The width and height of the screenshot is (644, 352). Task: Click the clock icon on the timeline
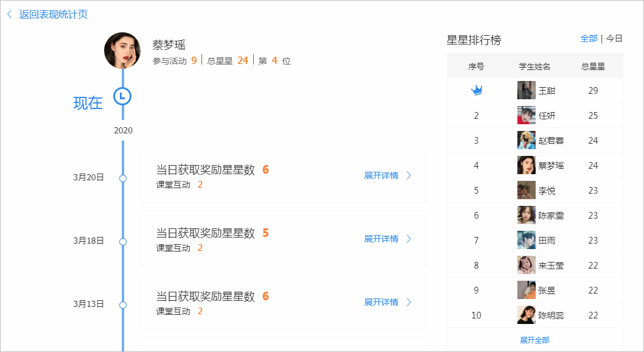122,96
